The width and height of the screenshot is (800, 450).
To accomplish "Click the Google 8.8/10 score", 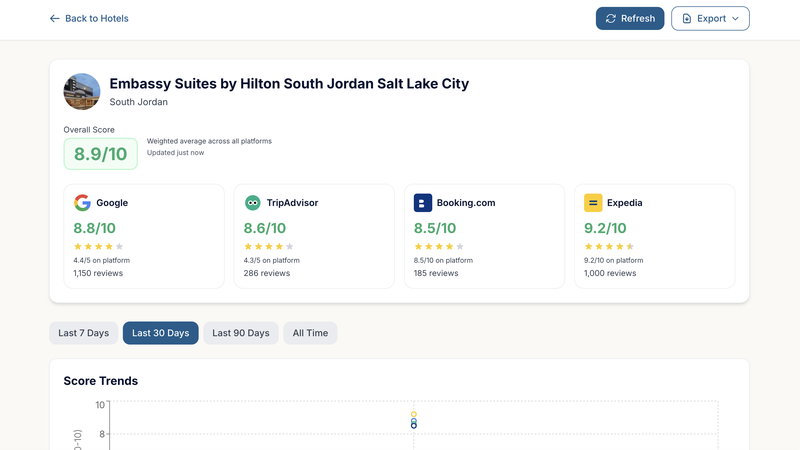I will [x=94, y=228].
